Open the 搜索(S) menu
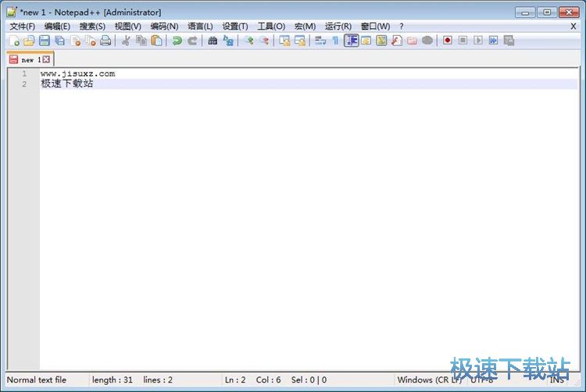 (x=92, y=26)
